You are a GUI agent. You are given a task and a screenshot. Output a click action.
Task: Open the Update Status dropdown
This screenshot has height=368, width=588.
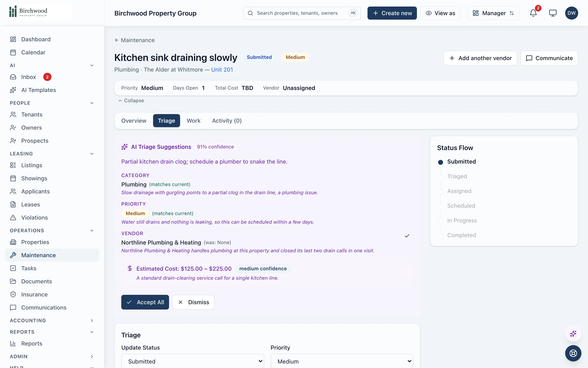click(x=193, y=361)
